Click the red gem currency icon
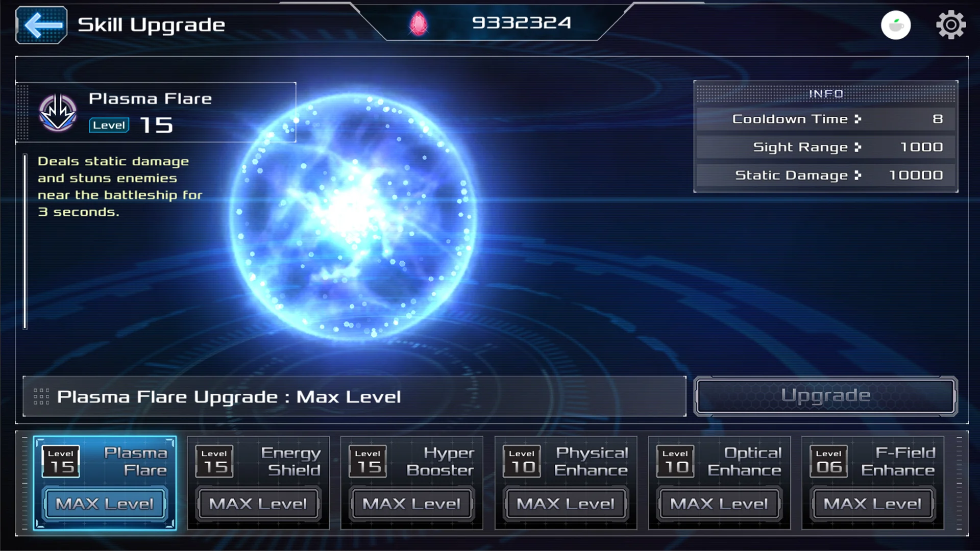 click(x=419, y=23)
